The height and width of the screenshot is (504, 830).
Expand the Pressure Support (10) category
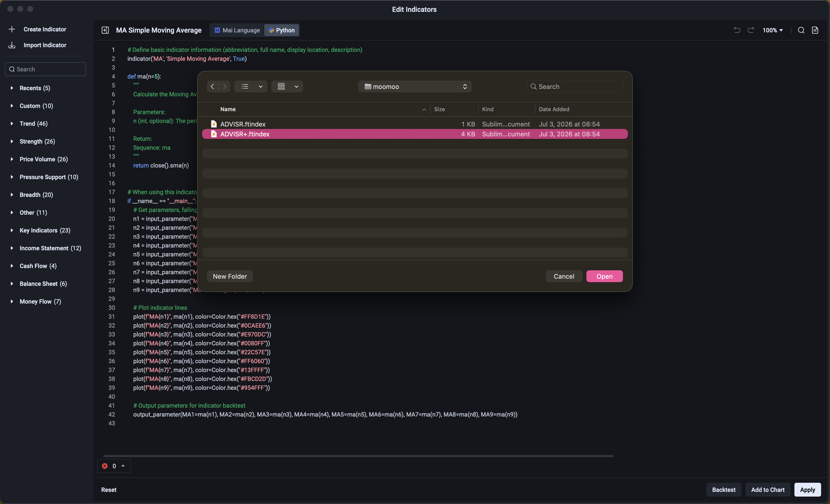(x=12, y=177)
